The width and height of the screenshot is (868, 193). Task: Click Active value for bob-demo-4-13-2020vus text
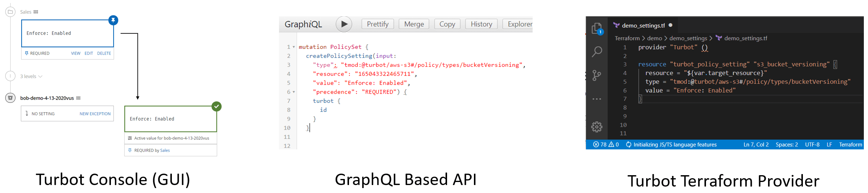click(x=171, y=138)
